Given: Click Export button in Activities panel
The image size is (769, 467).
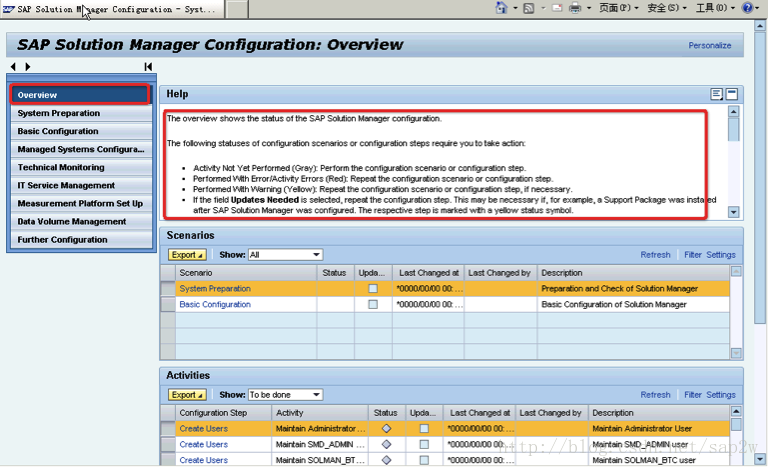Looking at the screenshot, I should (x=187, y=394).
